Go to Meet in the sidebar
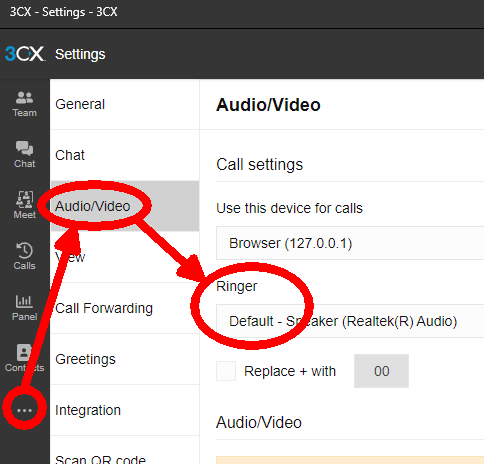 click(24, 206)
